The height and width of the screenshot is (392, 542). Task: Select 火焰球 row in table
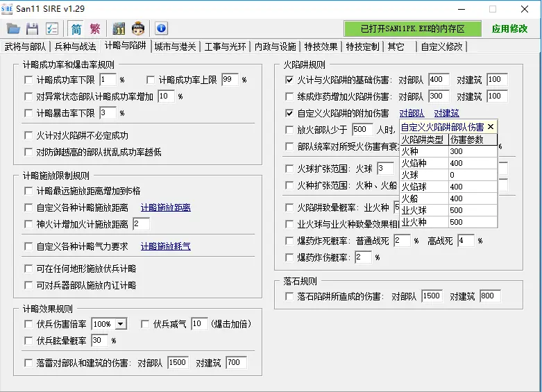pos(449,187)
